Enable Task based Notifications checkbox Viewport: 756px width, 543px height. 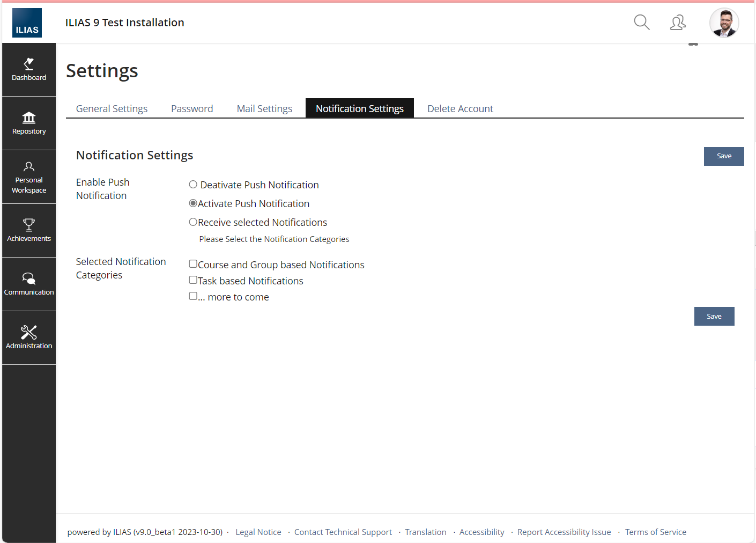193,280
